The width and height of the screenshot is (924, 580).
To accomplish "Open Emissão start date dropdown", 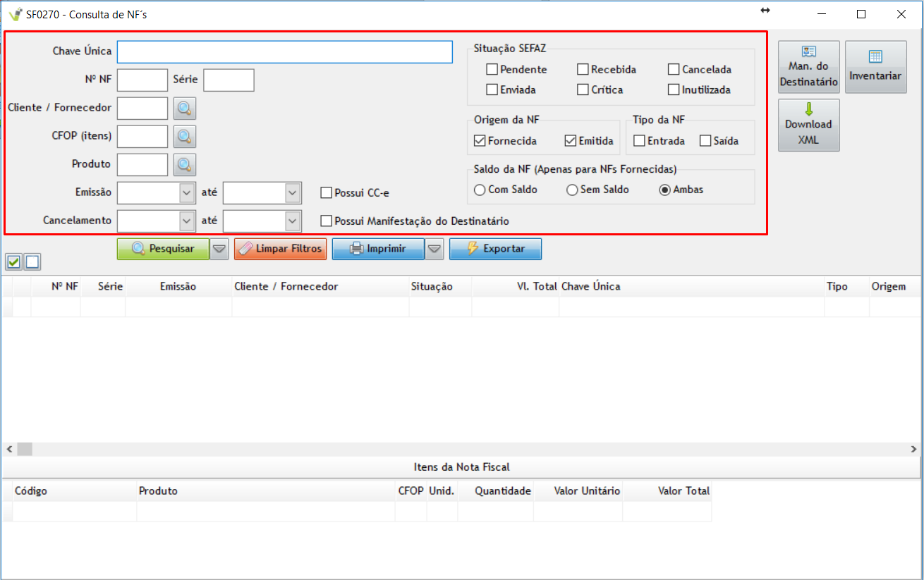I will [x=187, y=192].
